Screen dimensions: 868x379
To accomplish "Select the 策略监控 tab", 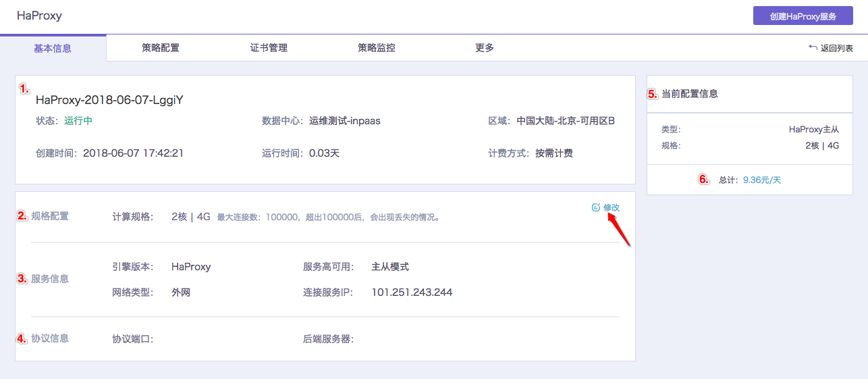I will pyautogui.click(x=377, y=48).
